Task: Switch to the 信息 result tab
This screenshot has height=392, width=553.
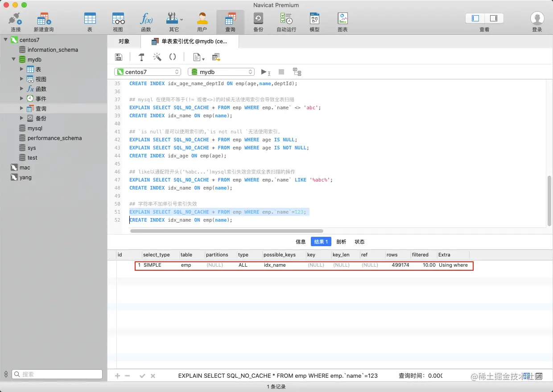Action: (301, 242)
